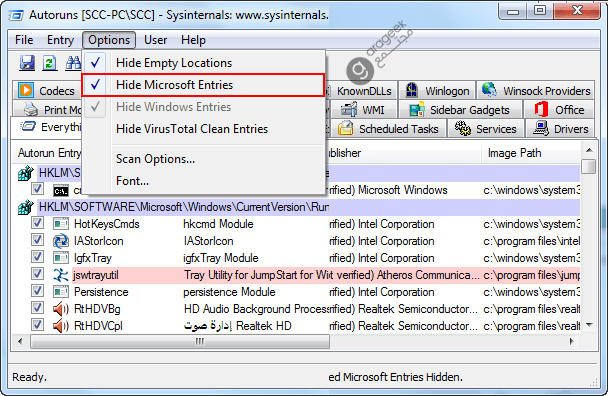Click the horizontal scrollbar thumb

click(x=180, y=342)
